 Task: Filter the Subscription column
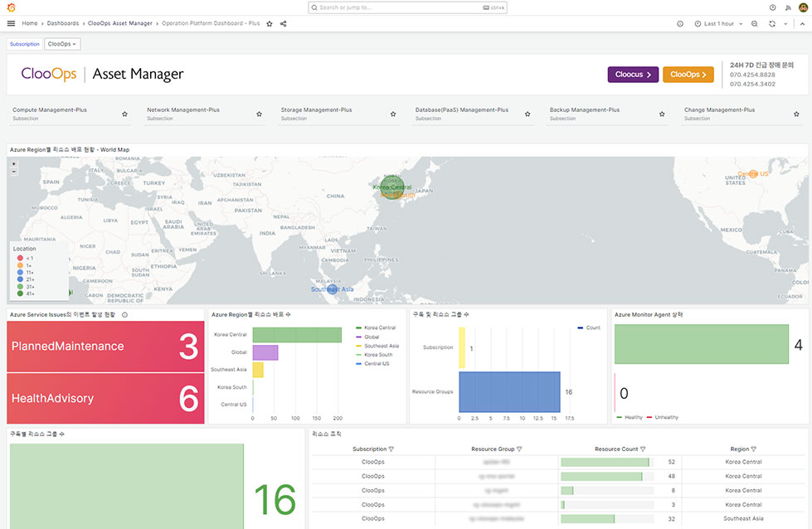[391, 449]
